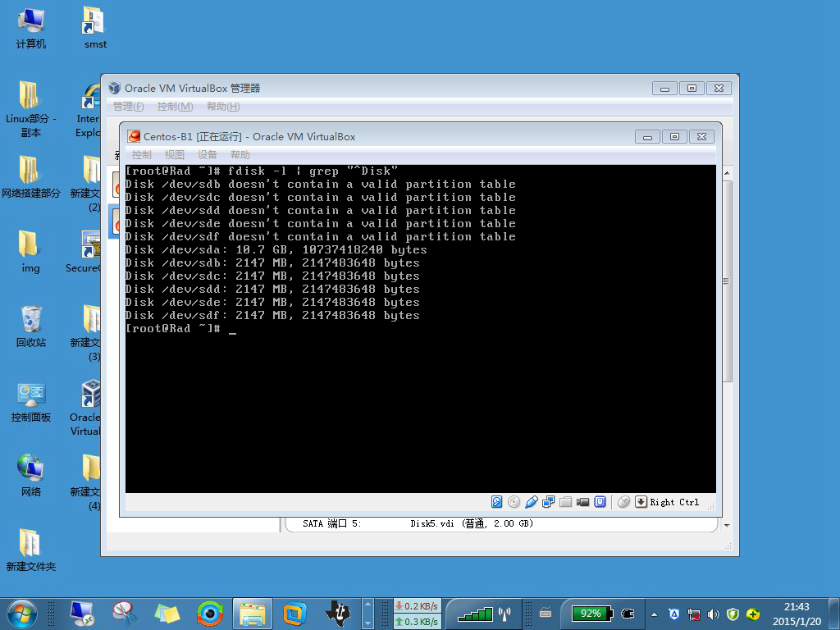Screen dimensions: 840x630
Task: Click the /dev/sda 10.7 GB line in terminal
Action: pyautogui.click(x=276, y=250)
